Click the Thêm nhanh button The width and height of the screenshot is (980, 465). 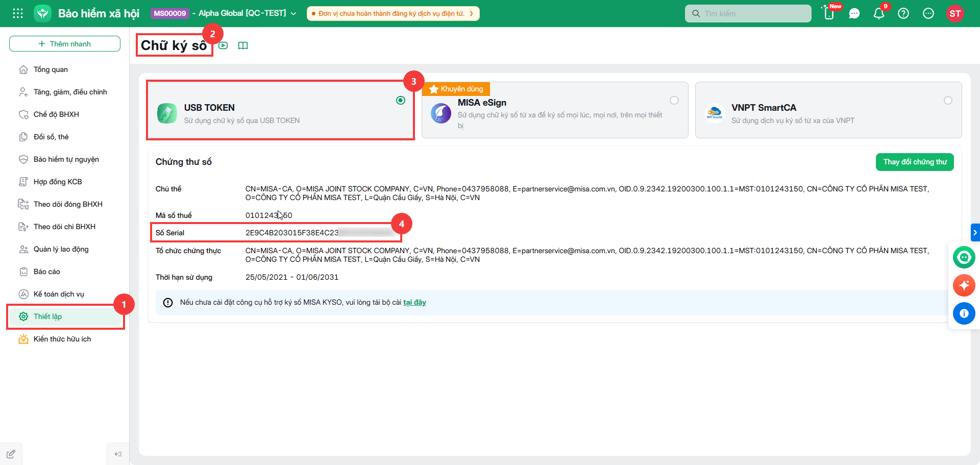click(x=65, y=44)
